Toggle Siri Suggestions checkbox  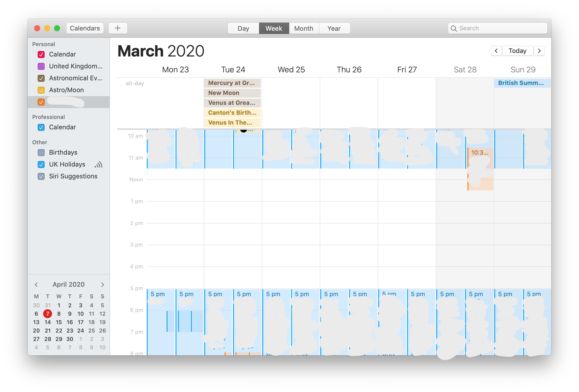[41, 176]
